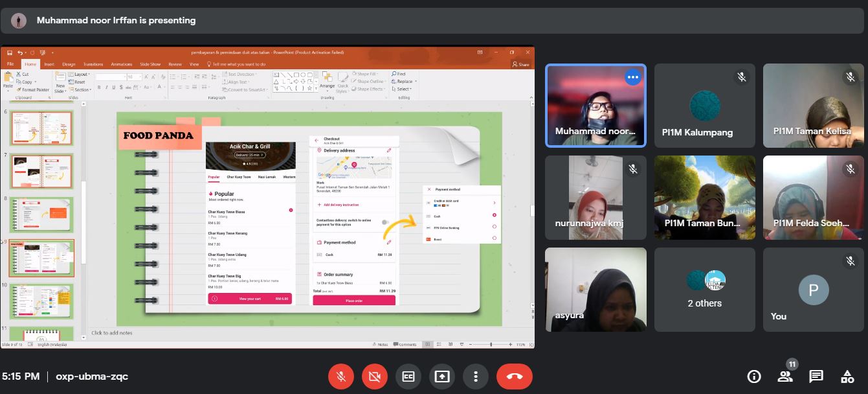Open the Animations ribbon tab
Image resolution: width=868 pixels, height=394 pixels.
(121, 64)
